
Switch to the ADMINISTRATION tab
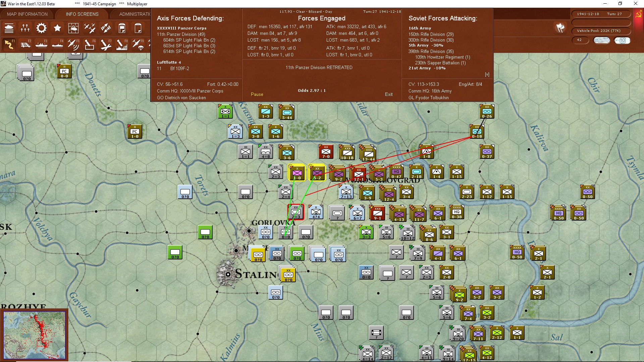point(134,14)
